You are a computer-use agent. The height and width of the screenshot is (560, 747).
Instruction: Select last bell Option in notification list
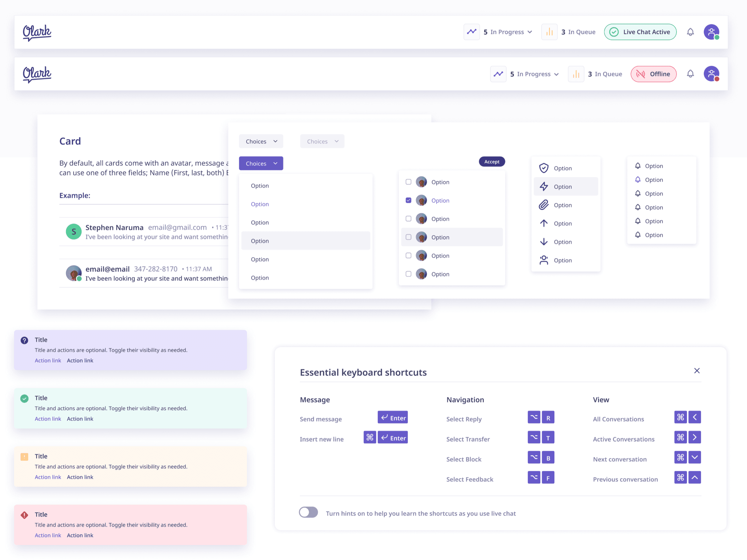pyautogui.click(x=661, y=235)
